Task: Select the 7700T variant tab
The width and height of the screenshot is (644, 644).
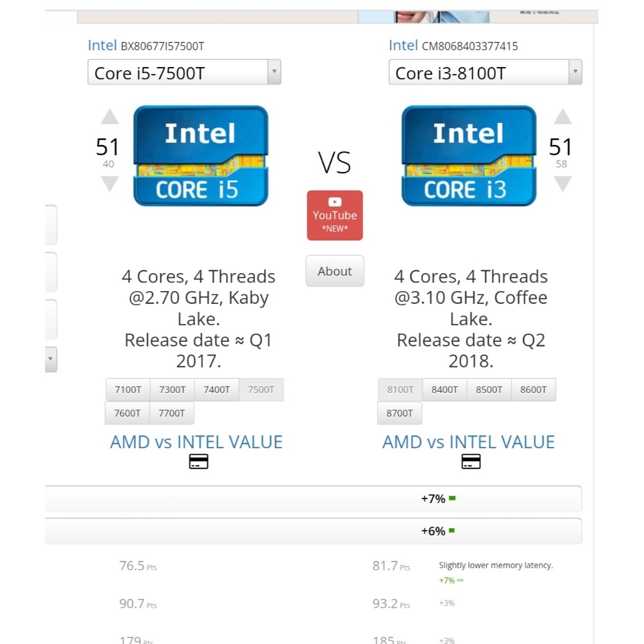Action: (x=171, y=413)
